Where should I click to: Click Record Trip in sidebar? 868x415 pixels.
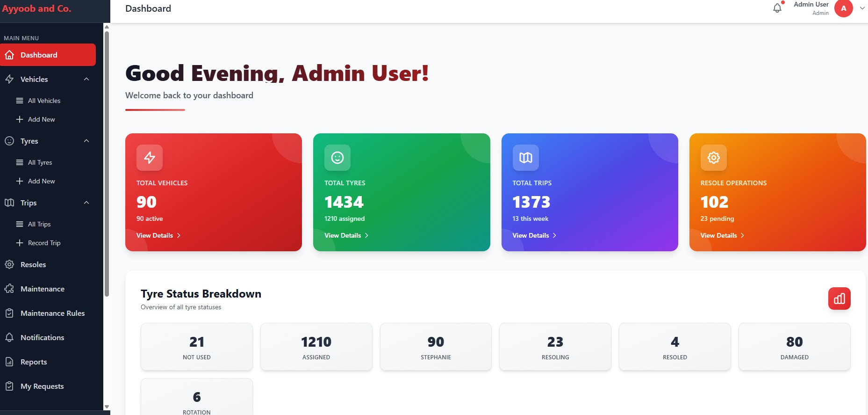44,243
